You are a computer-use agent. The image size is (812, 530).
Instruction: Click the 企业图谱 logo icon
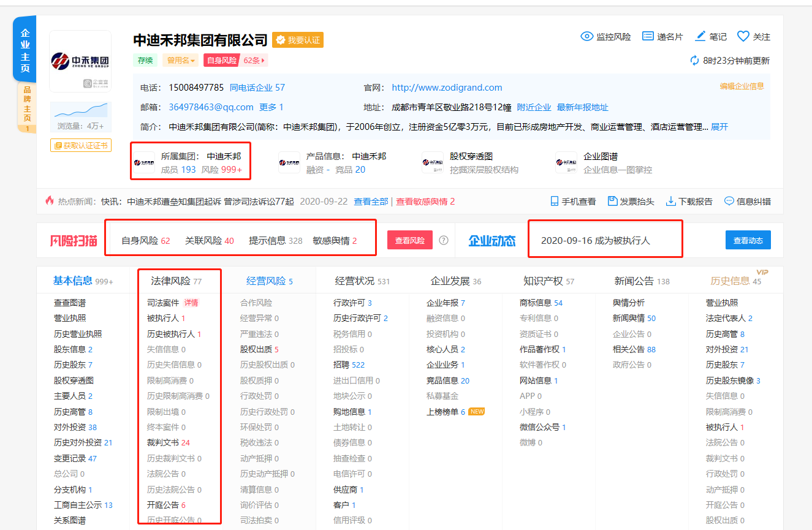click(566, 162)
